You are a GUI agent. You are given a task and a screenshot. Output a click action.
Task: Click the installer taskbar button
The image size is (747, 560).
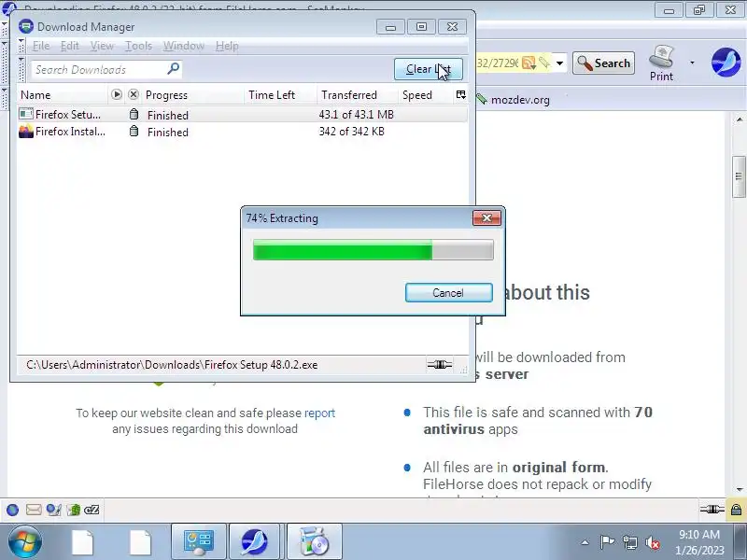coord(314,541)
